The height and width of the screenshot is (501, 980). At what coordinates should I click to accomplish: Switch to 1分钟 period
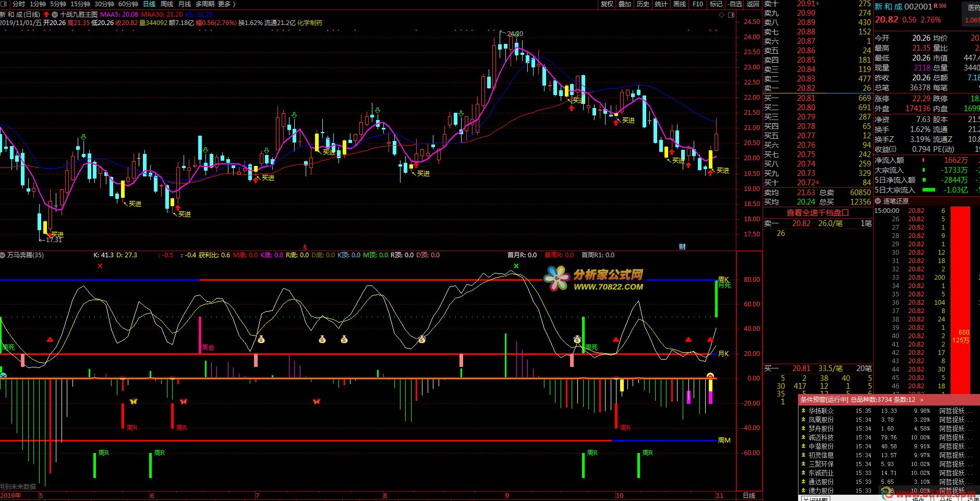click(x=38, y=4)
